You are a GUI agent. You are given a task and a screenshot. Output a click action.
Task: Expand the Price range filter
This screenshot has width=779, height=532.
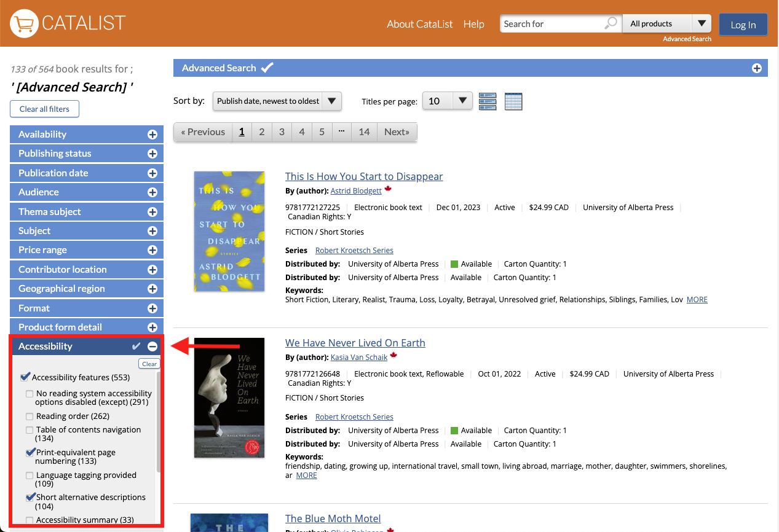(x=87, y=250)
